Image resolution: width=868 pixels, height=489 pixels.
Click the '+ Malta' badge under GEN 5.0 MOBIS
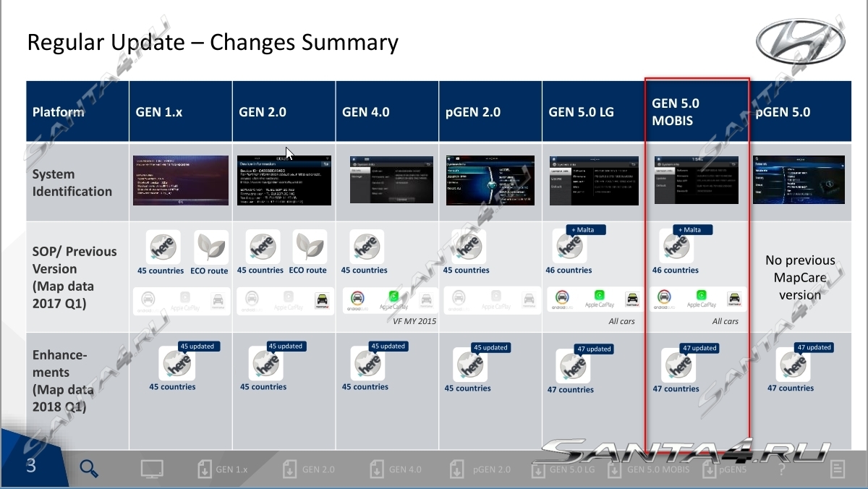coord(692,230)
